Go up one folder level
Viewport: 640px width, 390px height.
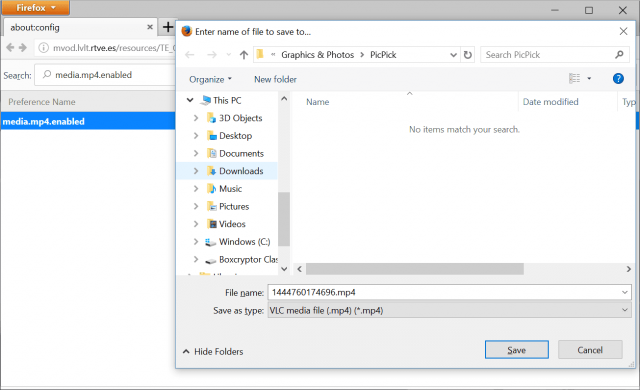[x=244, y=55]
